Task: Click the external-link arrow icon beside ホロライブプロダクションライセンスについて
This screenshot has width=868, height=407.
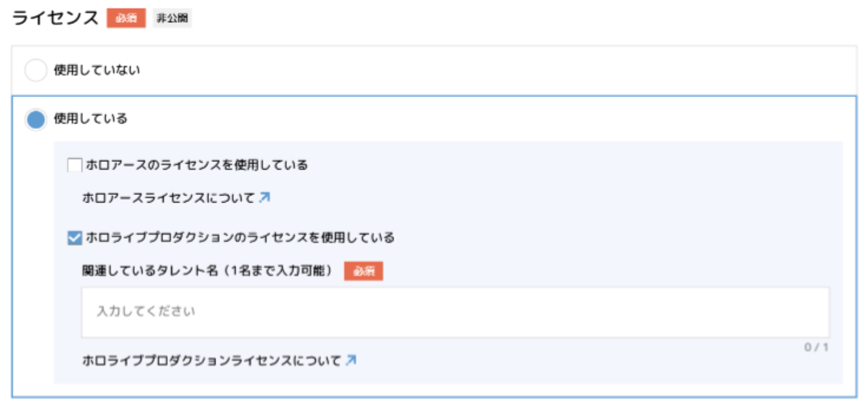Action: coord(351,360)
